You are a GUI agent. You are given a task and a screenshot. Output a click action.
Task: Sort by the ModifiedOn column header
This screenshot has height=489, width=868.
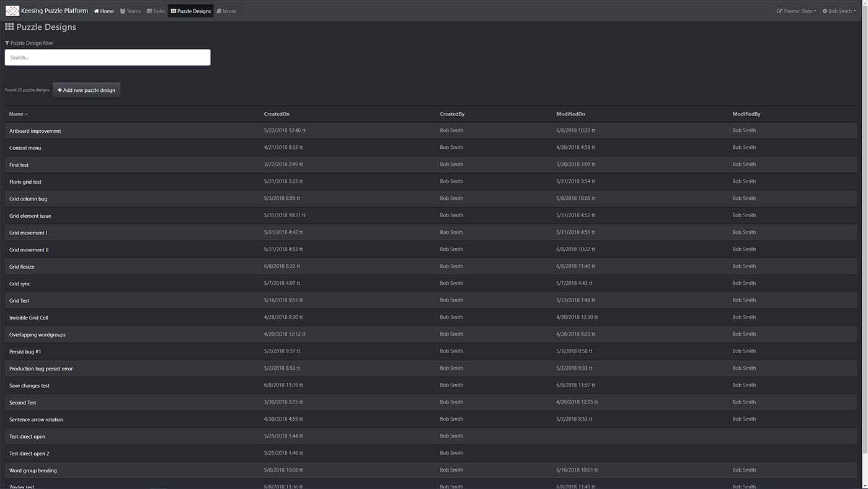tap(570, 114)
